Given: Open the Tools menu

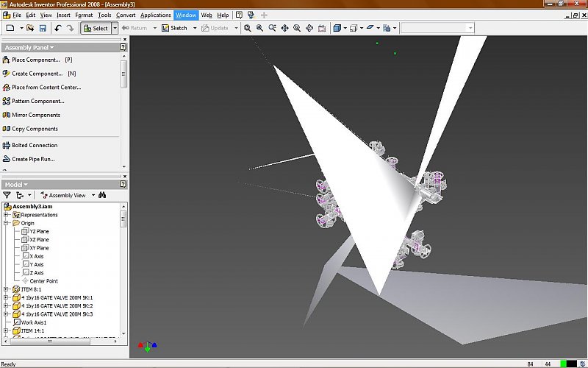Looking at the screenshot, I should [x=104, y=15].
